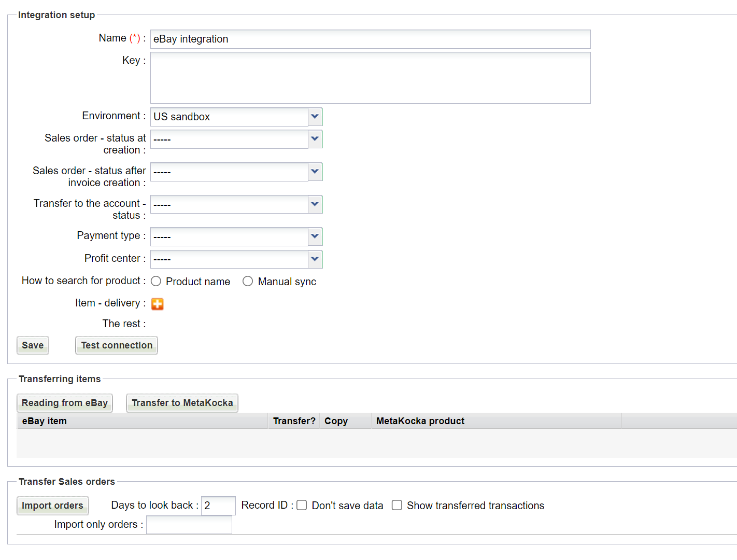Tick the Don't save data checkbox
The width and height of the screenshot is (737, 560).
click(x=302, y=505)
